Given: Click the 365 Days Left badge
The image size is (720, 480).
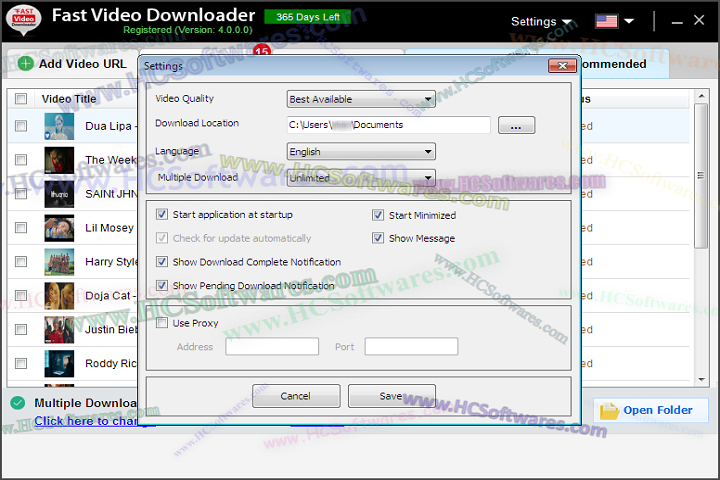Looking at the screenshot, I should [308, 17].
